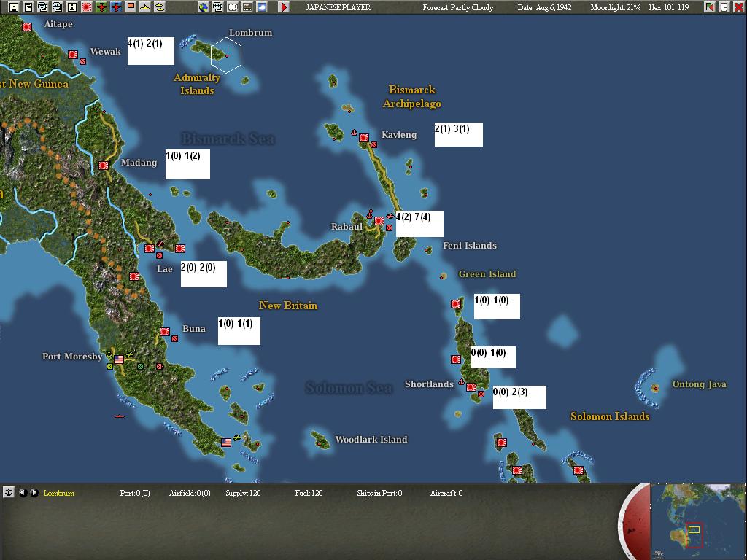Click the two-ships silhouette toolbar icon
This screenshot has height=560, width=747.
click(x=160, y=7)
